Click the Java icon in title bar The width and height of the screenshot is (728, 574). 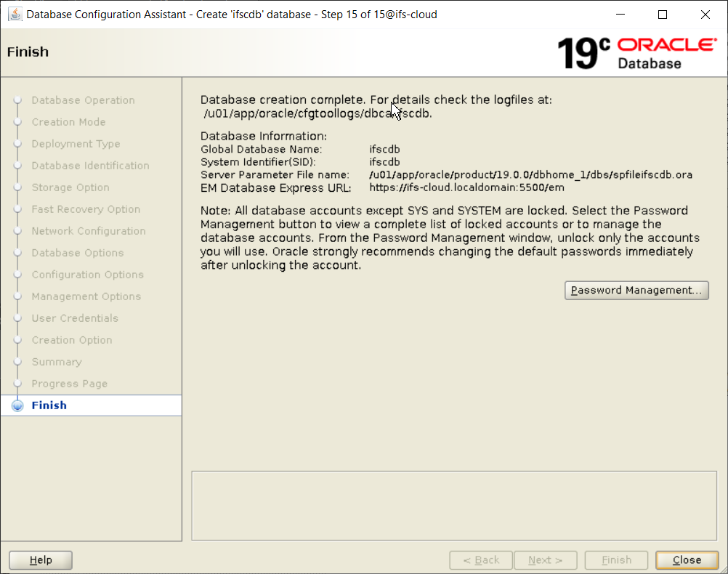pyautogui.click(x=15, y=15)
